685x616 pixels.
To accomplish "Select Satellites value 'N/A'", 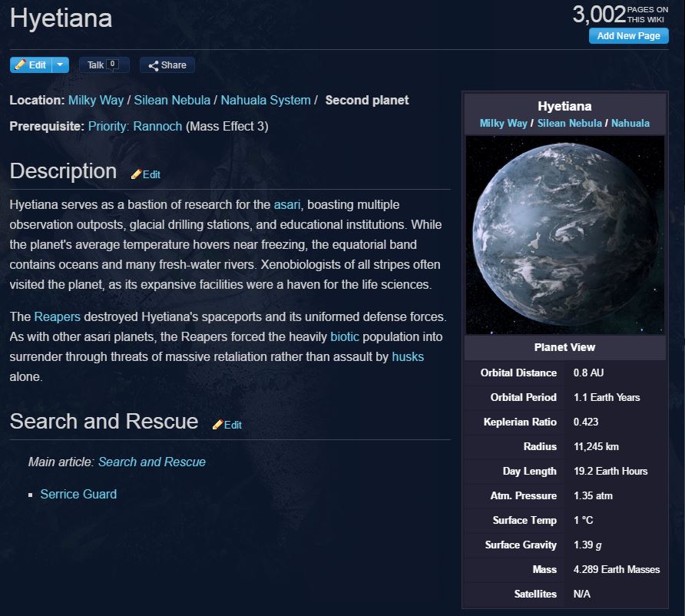I will click(x=581, y=594).
